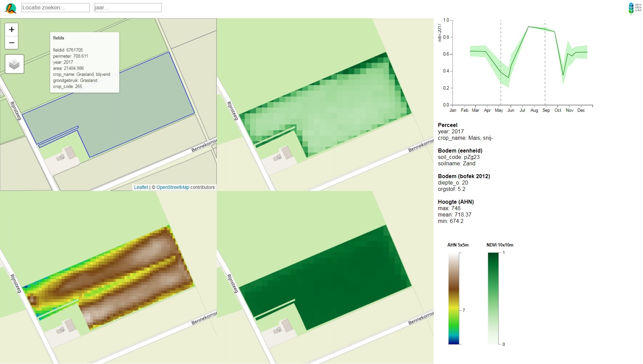Open the map layers control
Viewport: 643px width, 364px height.
click(x=14, y=64)
